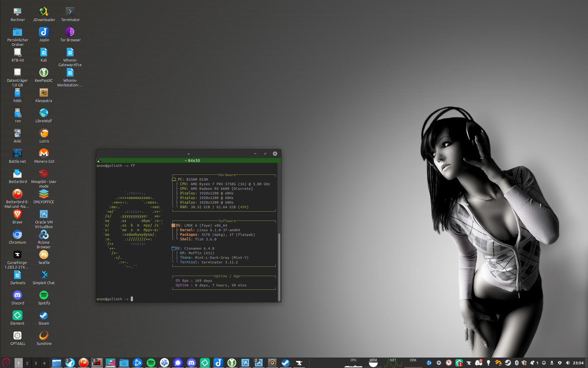Open the Terminator grouping menu icon
This screenshot has height=368, width=588.
[99, 160]
